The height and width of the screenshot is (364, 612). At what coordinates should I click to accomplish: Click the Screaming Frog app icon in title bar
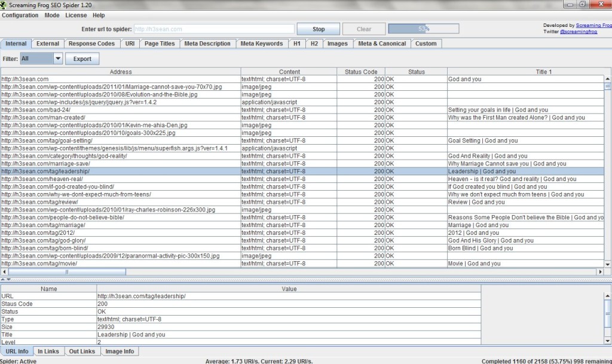click(x=4, y=4)
